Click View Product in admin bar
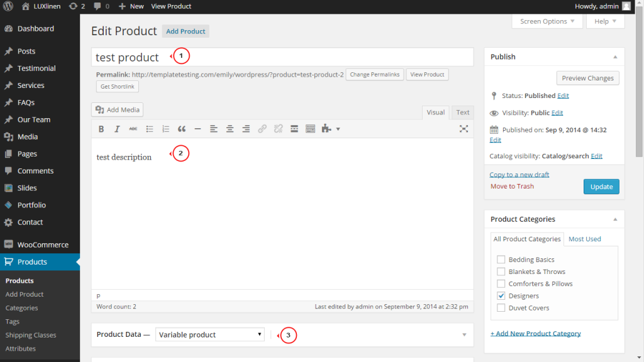This screenshot has height=362, width=644. pos(171,6)
